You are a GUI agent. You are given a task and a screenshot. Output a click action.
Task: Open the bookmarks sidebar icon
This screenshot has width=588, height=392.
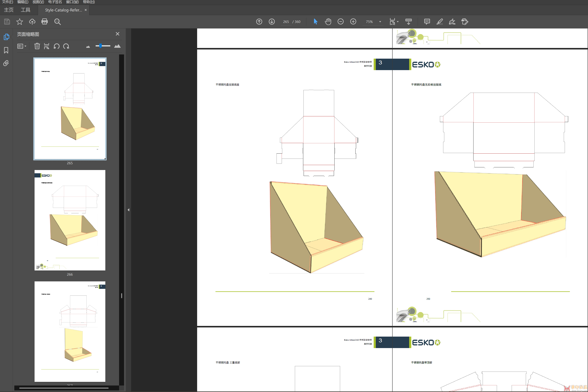[6, 50]
